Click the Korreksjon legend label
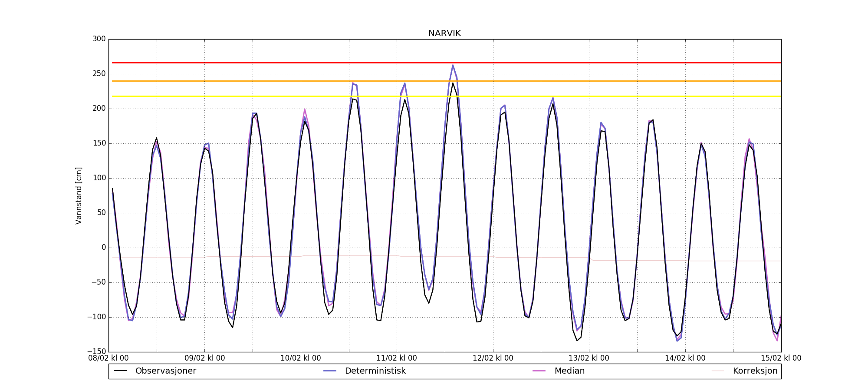 pyautogui.click(x=755, y=371)
